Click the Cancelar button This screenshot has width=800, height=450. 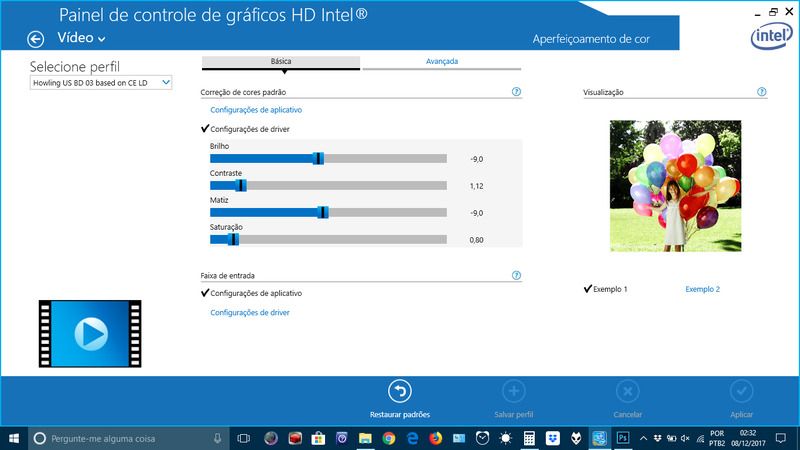[x=628, y=399]
